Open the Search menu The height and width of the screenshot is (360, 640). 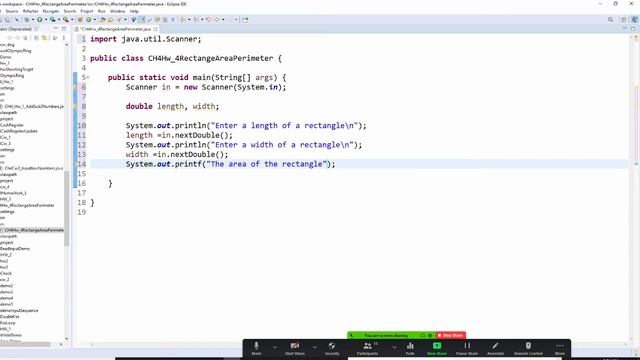pyautogui.click(x=70, y=11)
